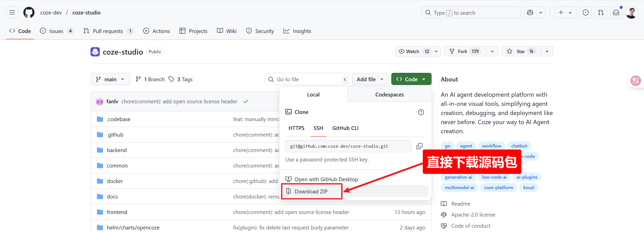Click Download ZIP

pos(355,191)
